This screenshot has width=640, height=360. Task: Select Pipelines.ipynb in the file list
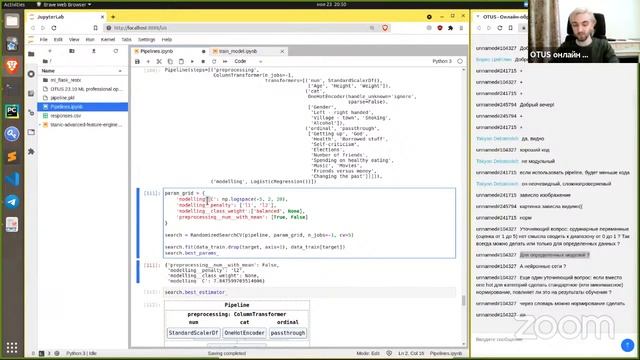pos(82,107)
